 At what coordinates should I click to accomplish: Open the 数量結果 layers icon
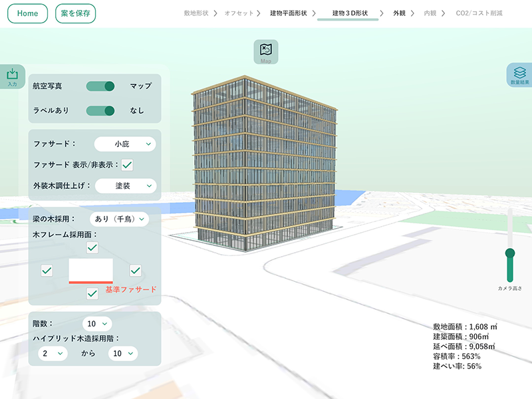click(x=519, y=74)
